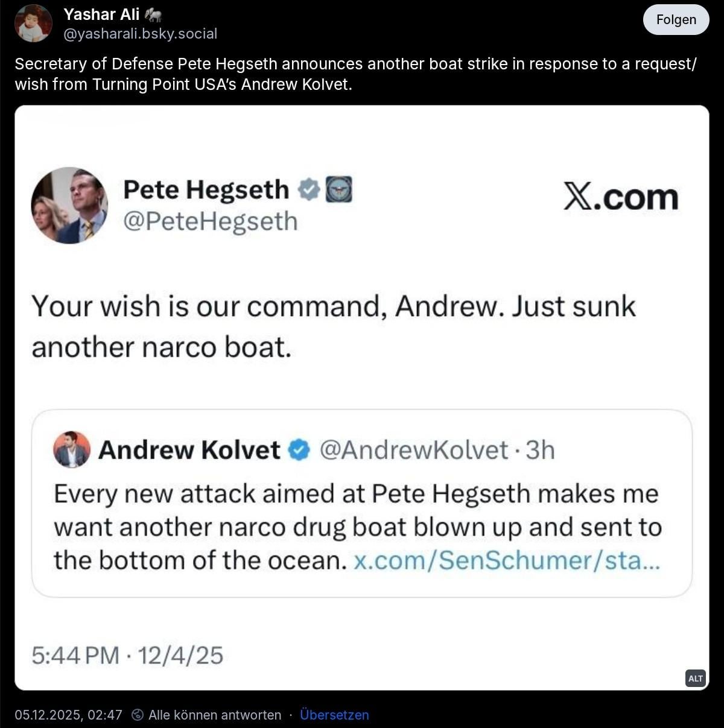Click the Yashar Ali display name
724x728 pixels.
coord(101,14)
